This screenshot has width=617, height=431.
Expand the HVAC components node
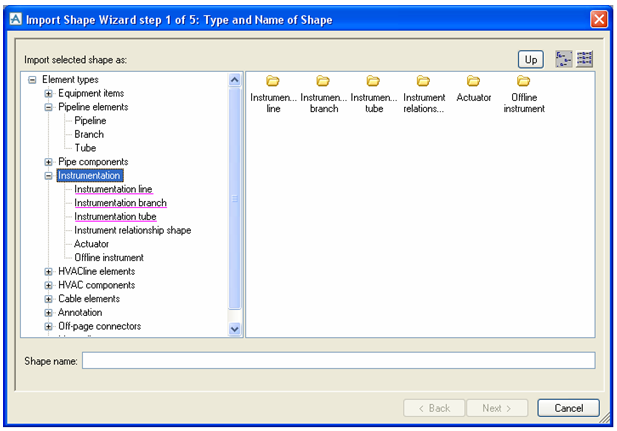coord(49,285)
